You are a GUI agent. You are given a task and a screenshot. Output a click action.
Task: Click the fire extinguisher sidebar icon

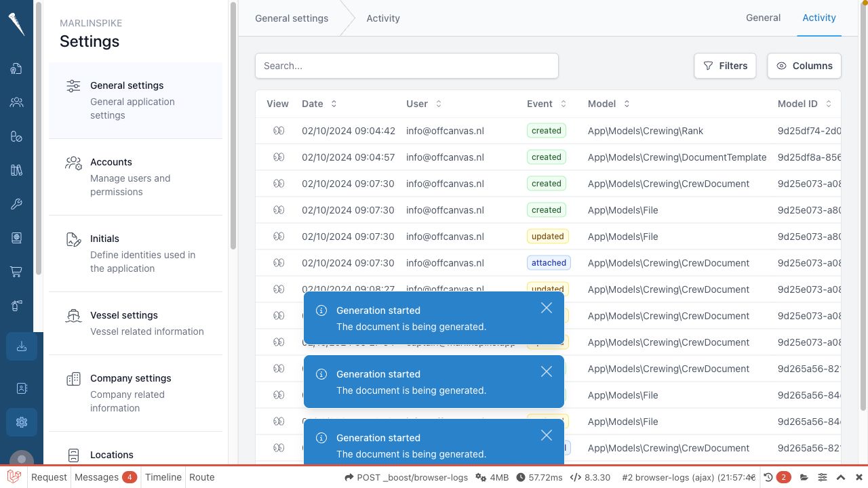coord(16,306)
